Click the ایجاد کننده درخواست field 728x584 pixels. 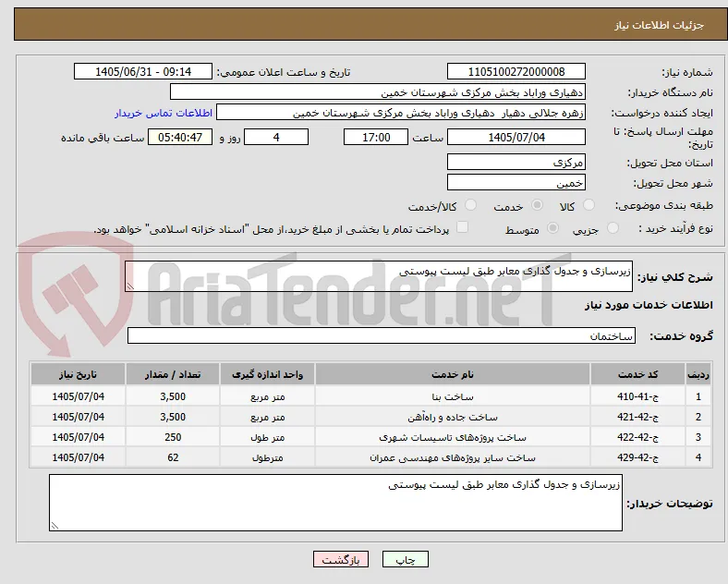click(x=401, y=113)
